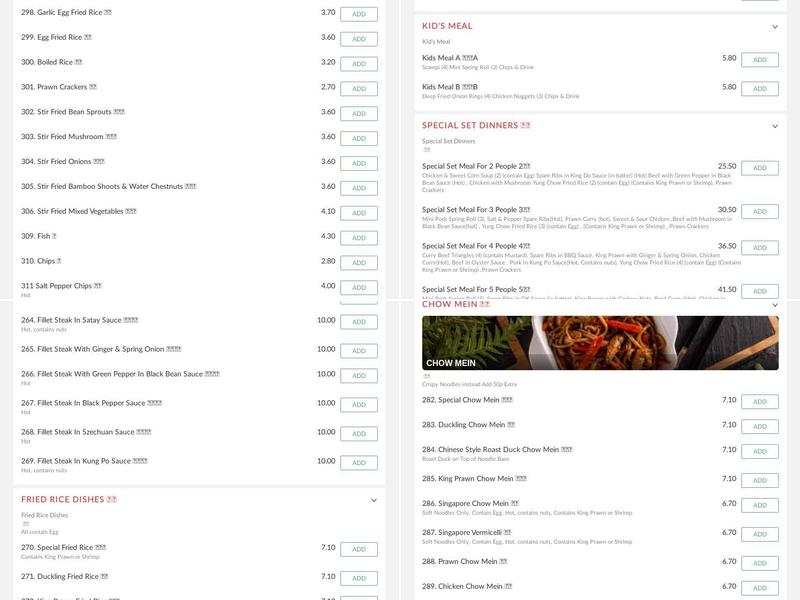Add Garlic Egg Fried Rice to order

pos(358,14)
